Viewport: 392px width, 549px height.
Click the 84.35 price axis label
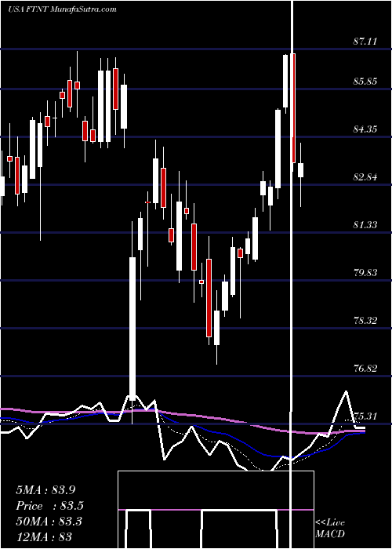(365, 129)
